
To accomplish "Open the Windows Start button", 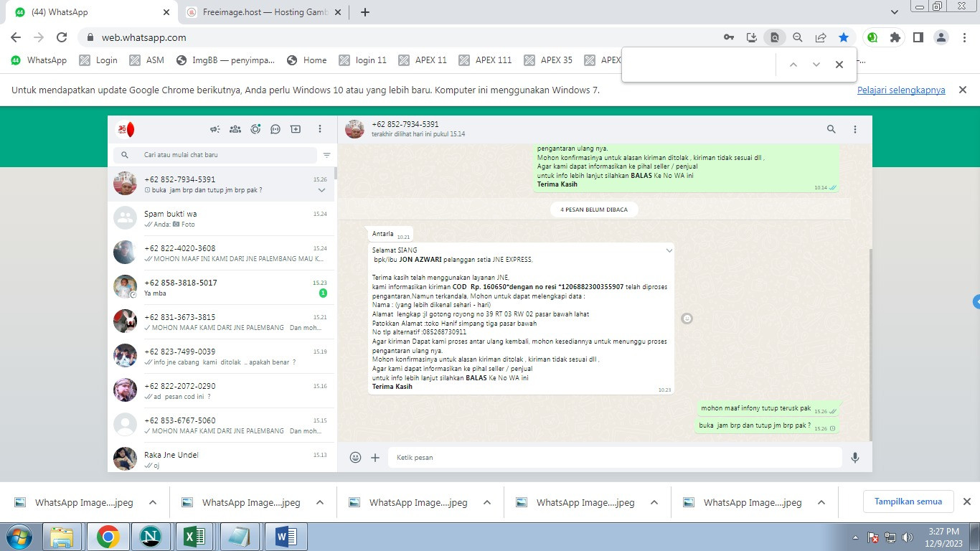I will point(18,537).
